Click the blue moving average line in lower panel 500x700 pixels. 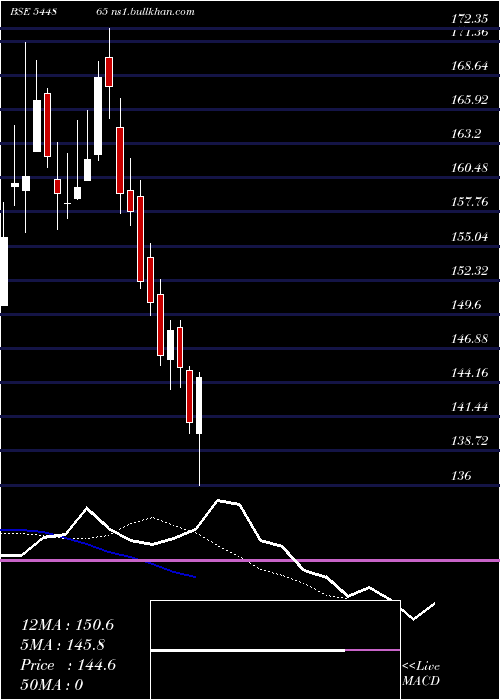(x=98, y=548)
